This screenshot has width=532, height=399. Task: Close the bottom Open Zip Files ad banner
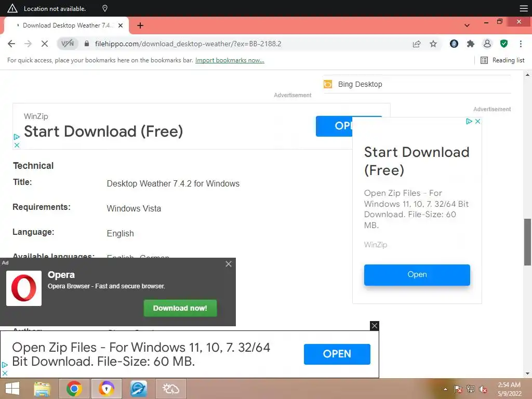[x=375, y=326]
